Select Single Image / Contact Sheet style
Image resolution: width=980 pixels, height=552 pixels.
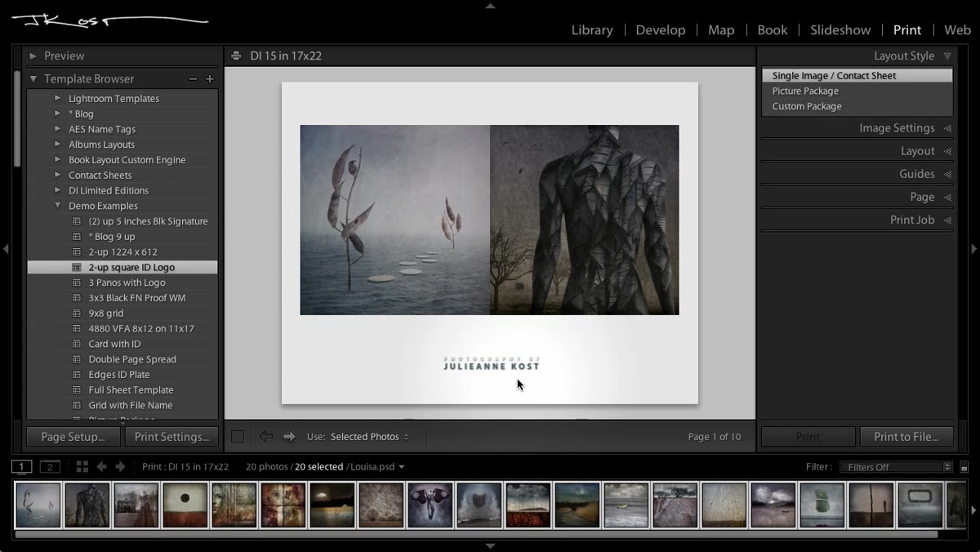(x=857, y=76)
